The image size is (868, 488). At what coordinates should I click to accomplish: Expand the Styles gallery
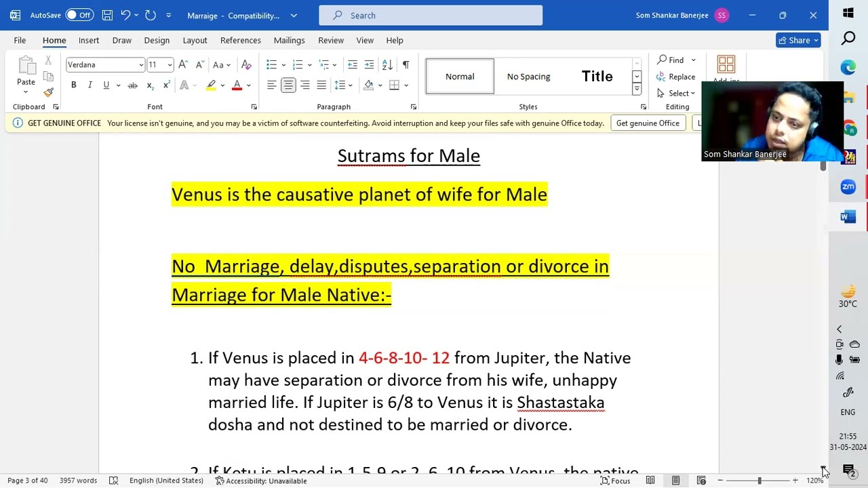637,89
